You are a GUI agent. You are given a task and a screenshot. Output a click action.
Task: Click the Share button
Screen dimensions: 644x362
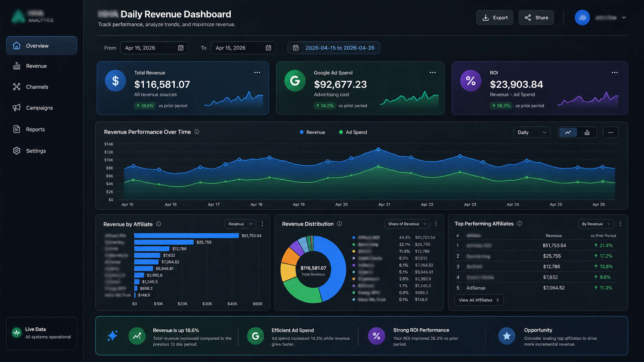coord(536,18)
